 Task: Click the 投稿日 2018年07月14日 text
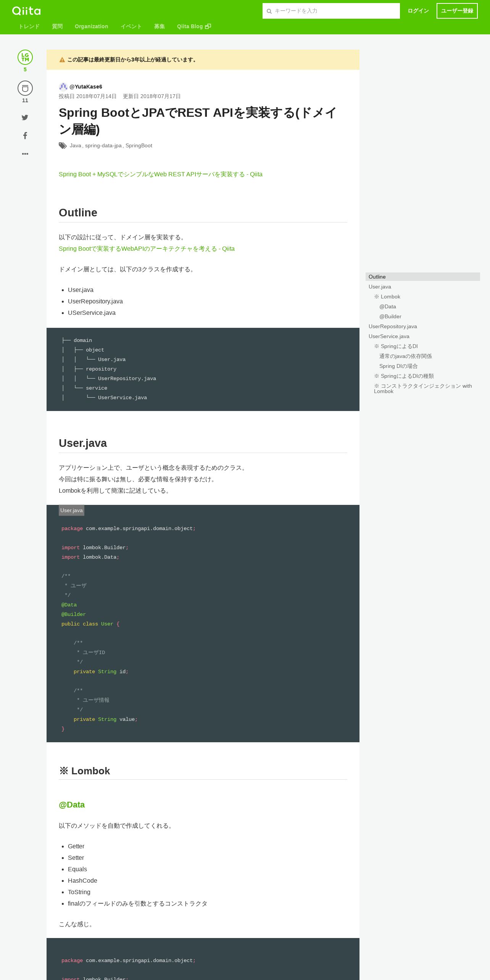coord(88,96)
